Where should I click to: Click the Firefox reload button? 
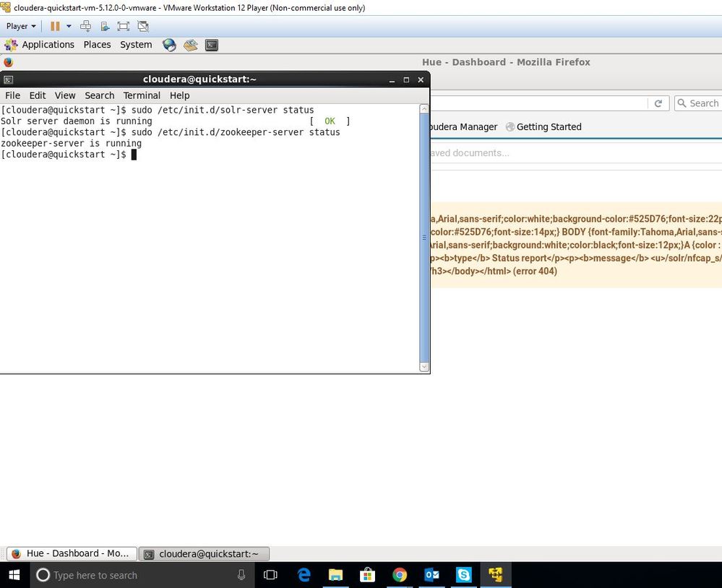pyautogui.click(x=658, y=103)
